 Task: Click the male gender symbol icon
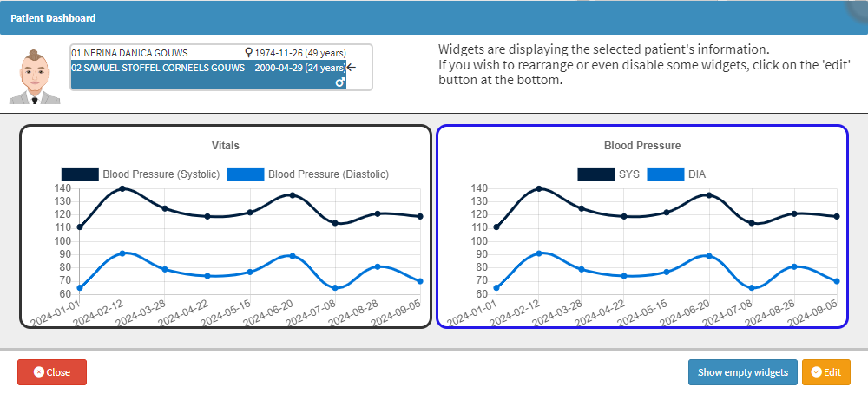(x=340, y=82)
